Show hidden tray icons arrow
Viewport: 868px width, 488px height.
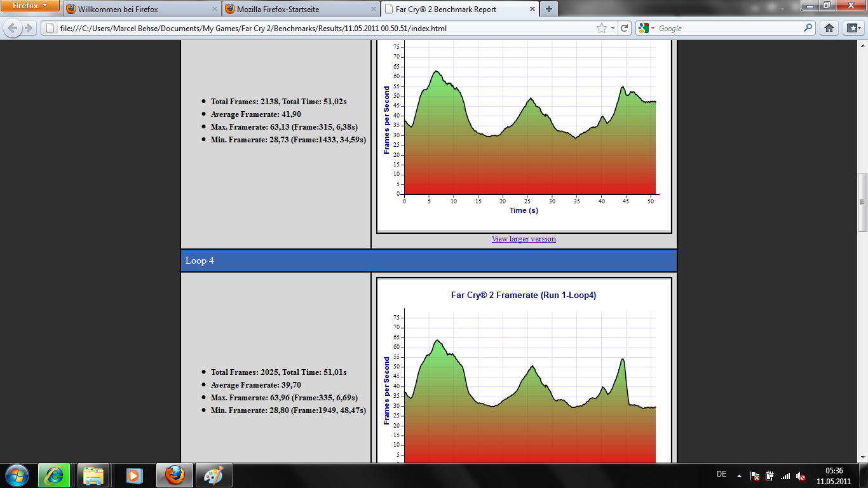pyautogui.click(x=739, y=475)
